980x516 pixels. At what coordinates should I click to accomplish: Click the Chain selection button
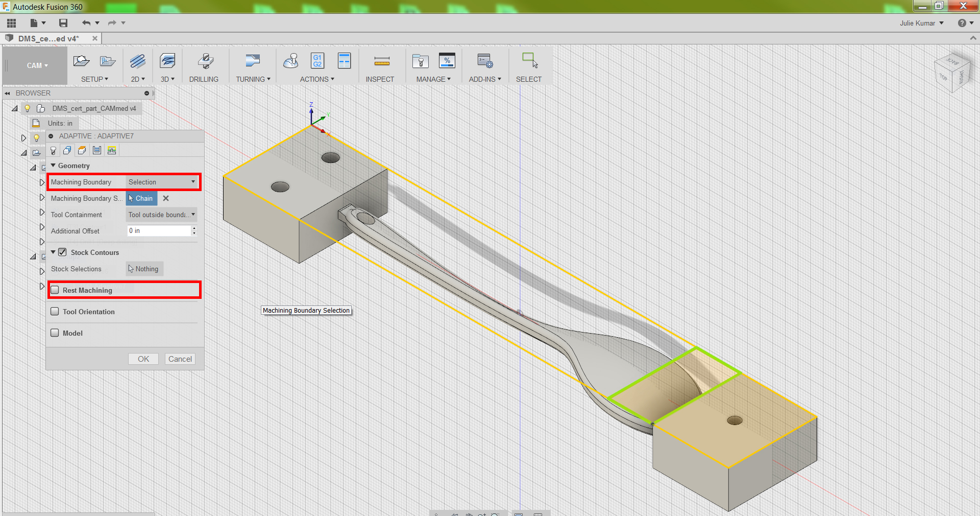[x=141, y=198]
